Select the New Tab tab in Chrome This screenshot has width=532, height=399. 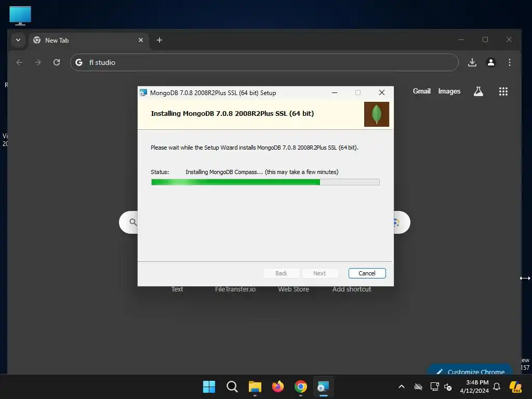click(x=89, y=41)
